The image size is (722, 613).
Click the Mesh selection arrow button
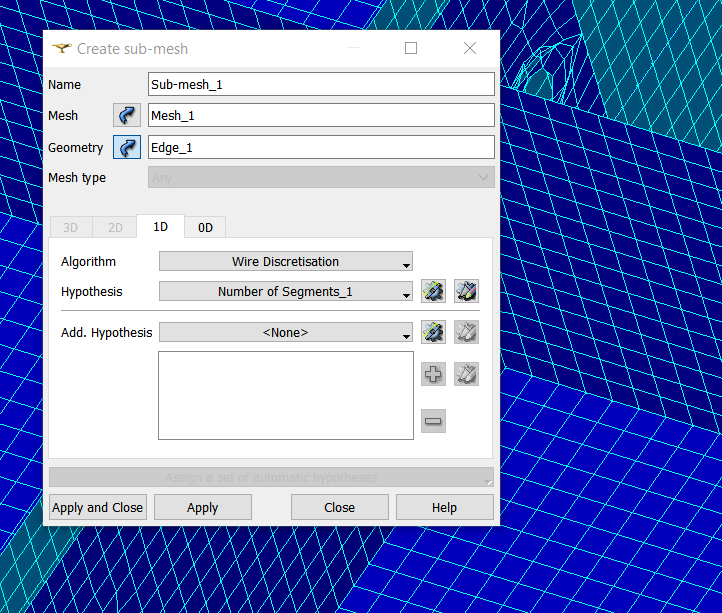coord(127,116)
